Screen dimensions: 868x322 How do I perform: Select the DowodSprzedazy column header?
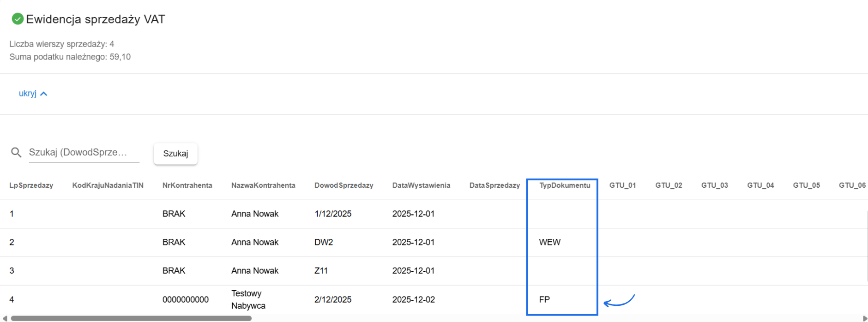(344, 185)
